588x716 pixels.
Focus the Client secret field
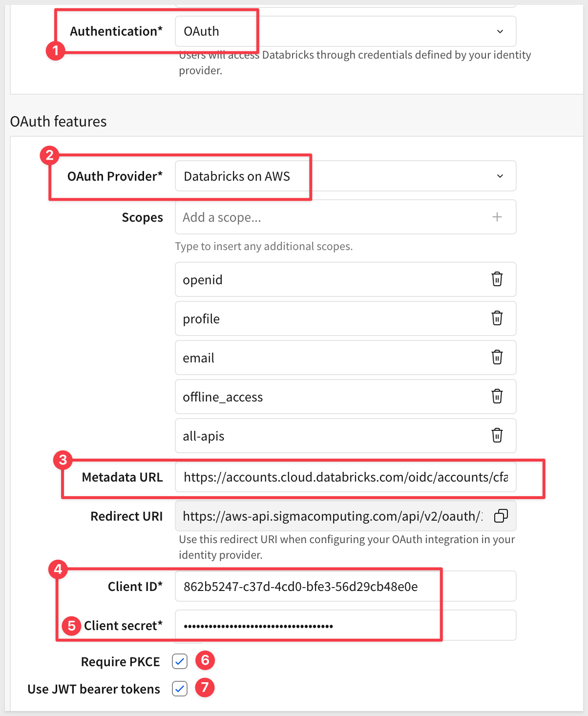[345, 625]
